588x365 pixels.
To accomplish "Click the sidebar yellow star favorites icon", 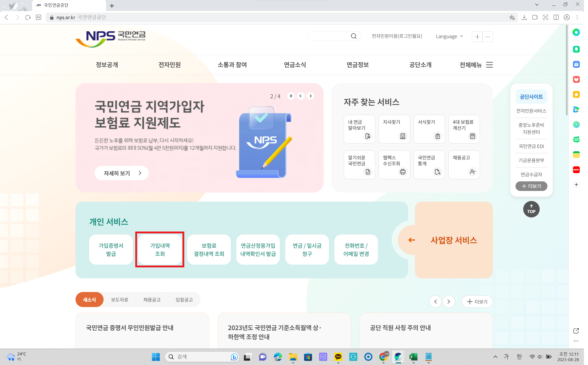I will [x=576, y=94].
